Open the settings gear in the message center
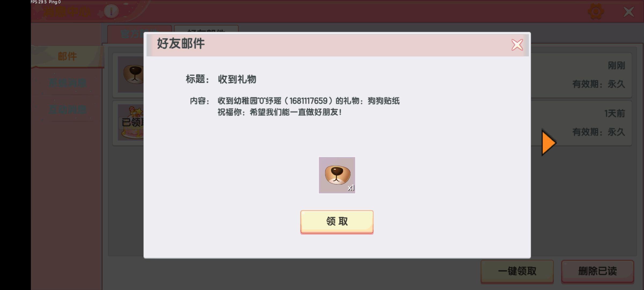 click(596, 12)
